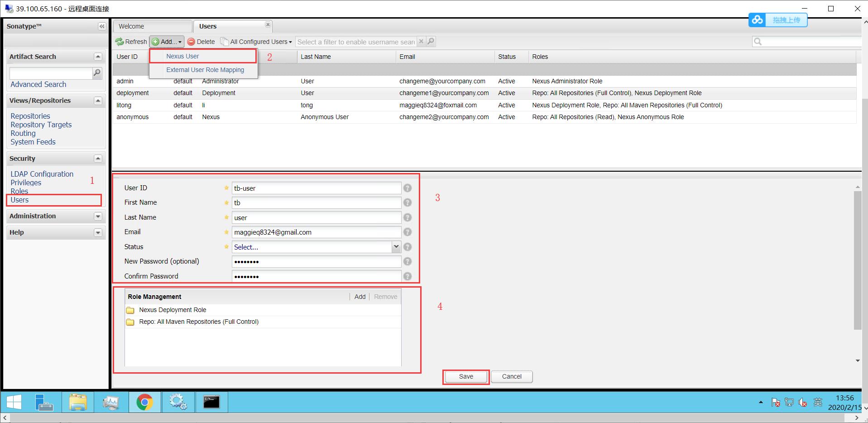Click the form panel vertical scrollbar
The image size is (868, 423).
tap(858, 260)
